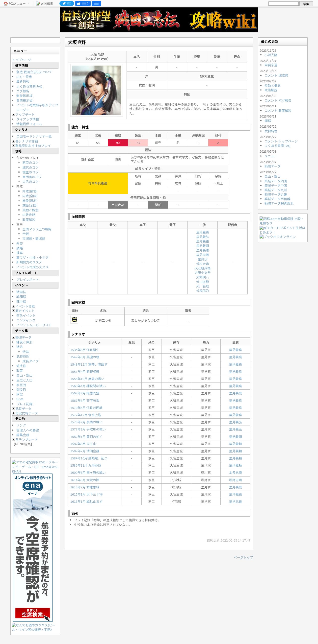Expand the 各テンプレート tree item
The image size is (318, 644).
14,439
